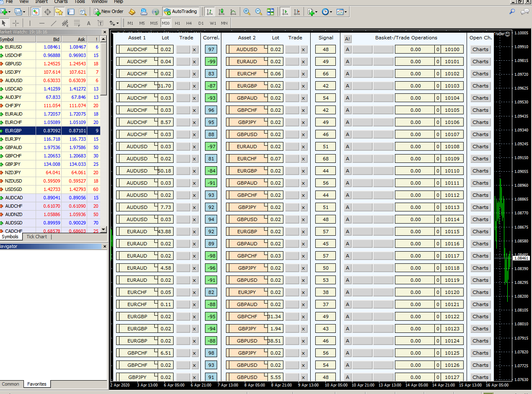Screen dimensions: 532x394
Task: Click the New Order button
Action: (x=109, y=12)
